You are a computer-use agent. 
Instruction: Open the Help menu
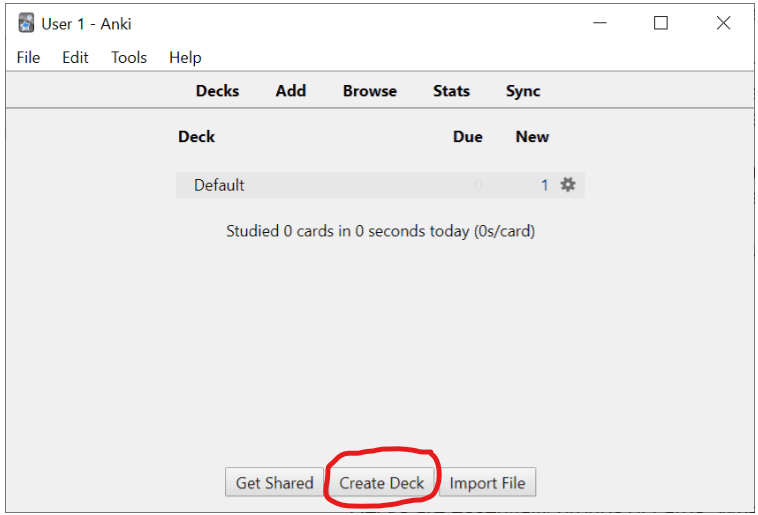185,58
